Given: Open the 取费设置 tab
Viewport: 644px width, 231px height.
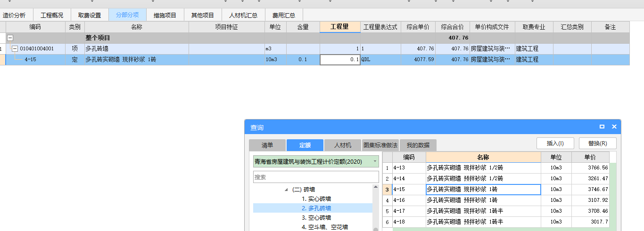Looking at the screenshot, I should 90,15.
